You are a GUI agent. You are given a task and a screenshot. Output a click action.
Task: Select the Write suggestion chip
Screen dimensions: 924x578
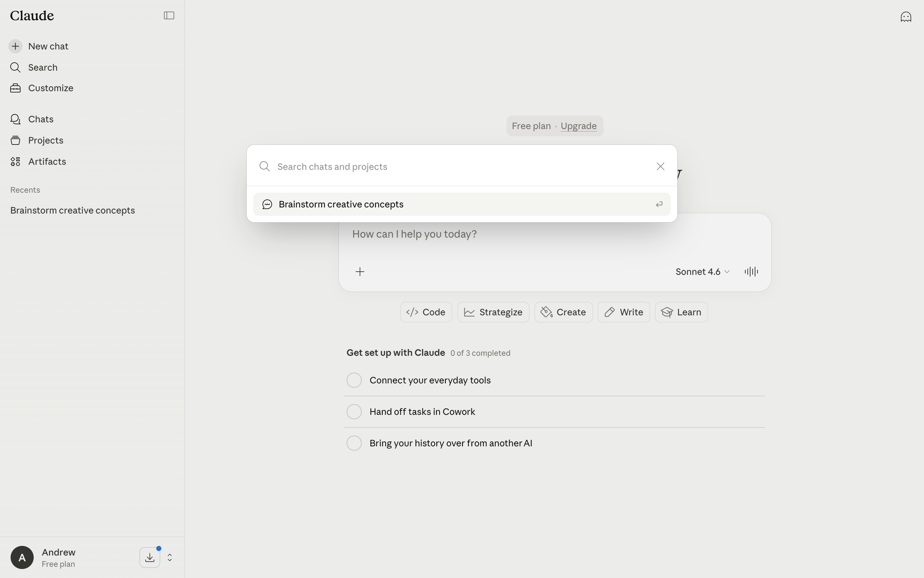[x=624, y=312]
